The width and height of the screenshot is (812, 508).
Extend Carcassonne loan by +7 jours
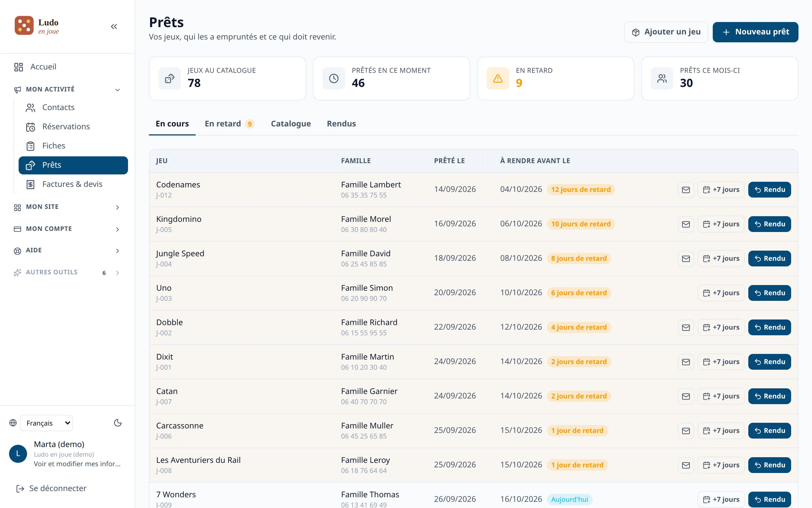[x=721, y=431]
